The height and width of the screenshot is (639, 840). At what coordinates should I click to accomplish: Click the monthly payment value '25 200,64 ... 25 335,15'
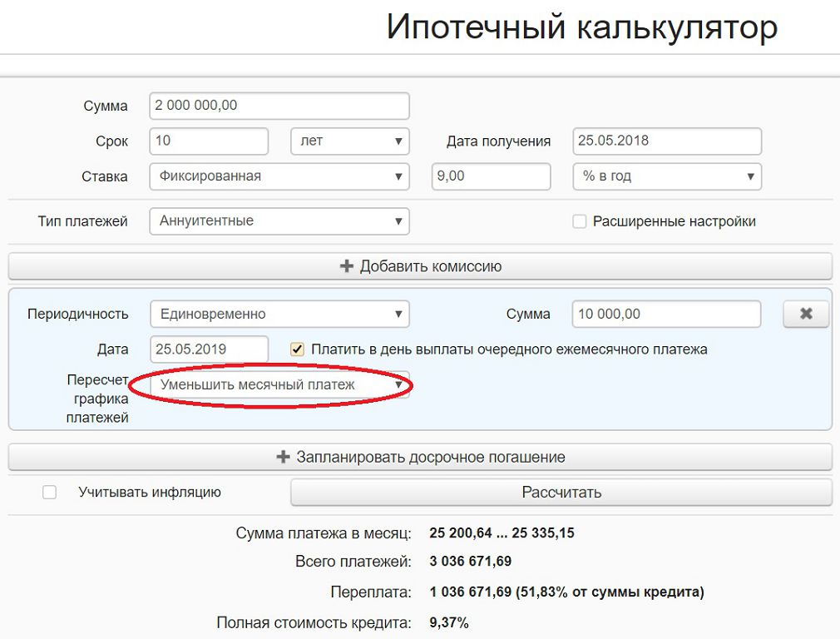tap(502, 533)
